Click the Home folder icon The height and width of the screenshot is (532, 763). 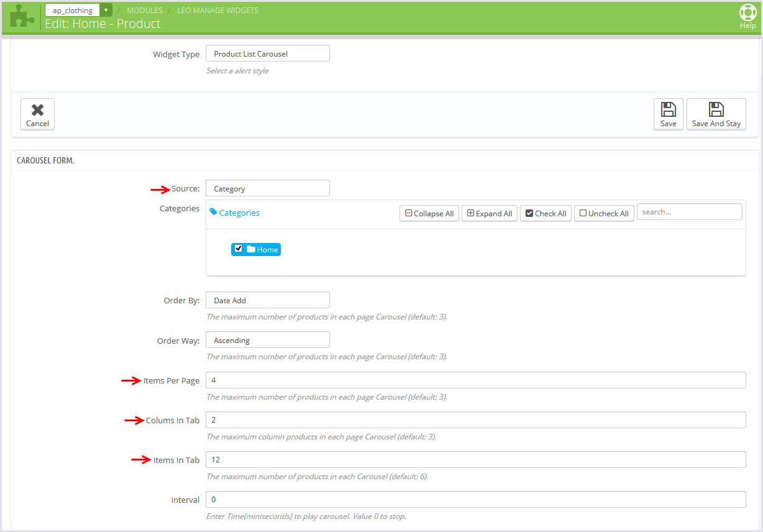click(x=251, y=249)
